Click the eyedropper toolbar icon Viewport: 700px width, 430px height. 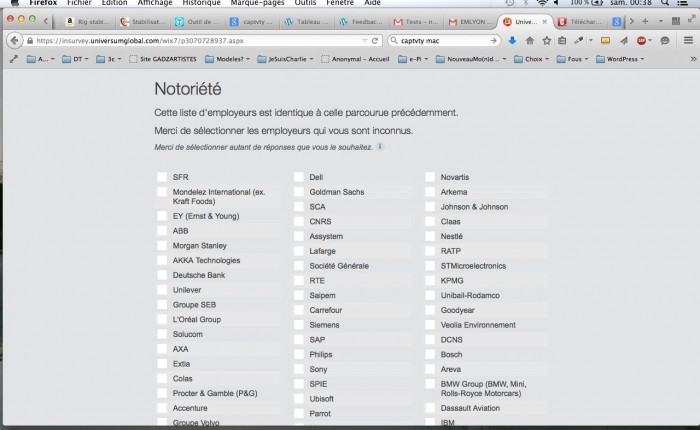(579, 41)
